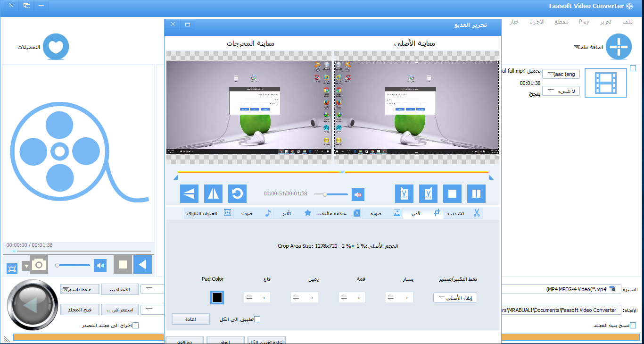Check اخراج الى مجلد المصدر option

(136, 325)
